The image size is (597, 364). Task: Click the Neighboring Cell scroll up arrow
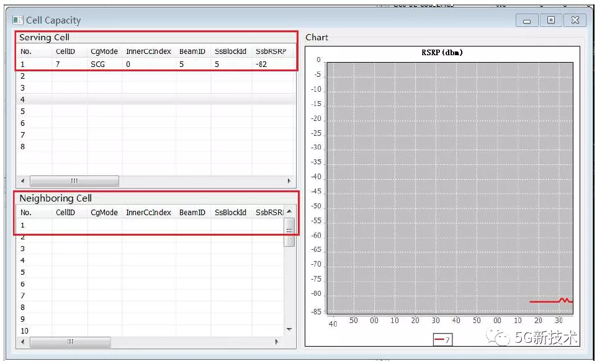click(289, 211)
